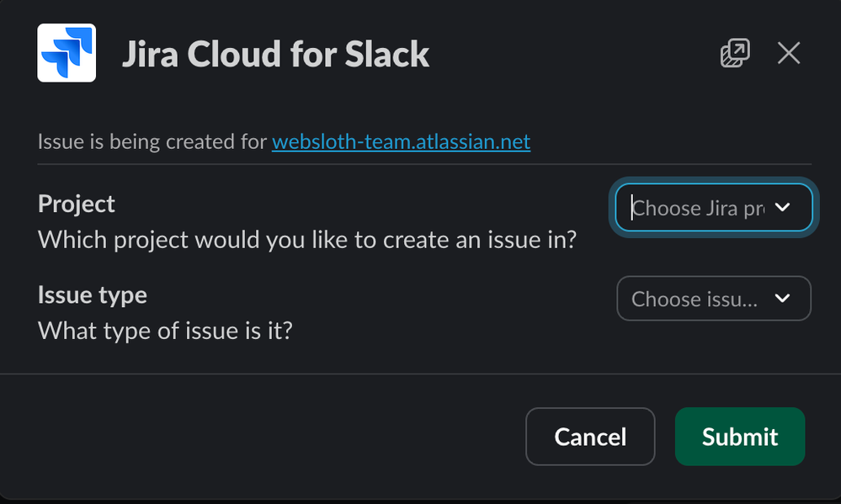Focus the Jira project search input text
This screenshot has width=841, height=504.
point(697,208)
